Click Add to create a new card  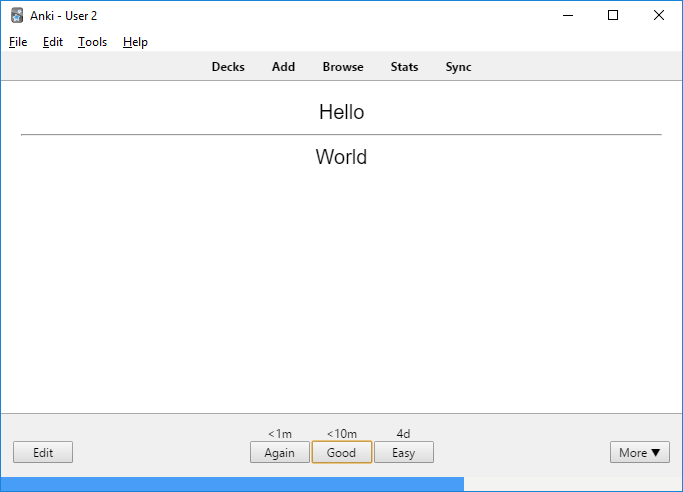283,67
